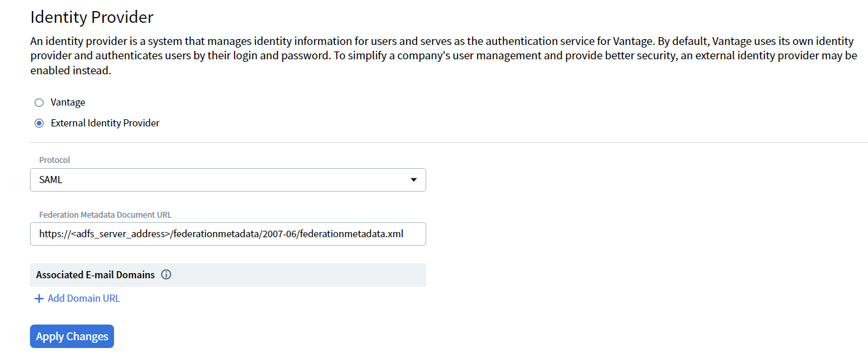The image size is (868, 363).
Task: Click the Identity Provider heading
Action: pos(92,17)
